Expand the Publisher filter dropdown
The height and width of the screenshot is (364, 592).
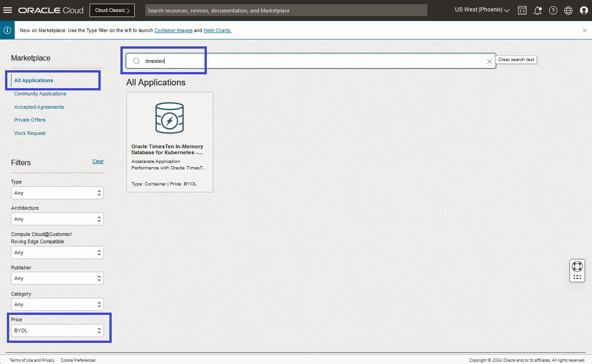point(57,278)
